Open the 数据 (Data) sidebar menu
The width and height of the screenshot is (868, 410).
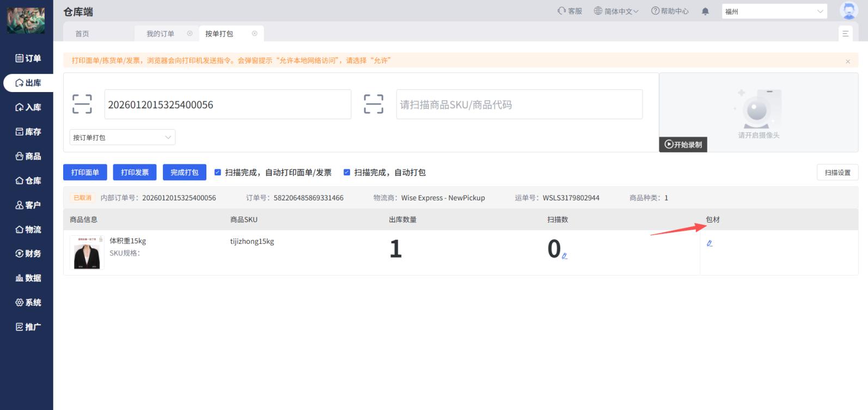tap(28, 278)
